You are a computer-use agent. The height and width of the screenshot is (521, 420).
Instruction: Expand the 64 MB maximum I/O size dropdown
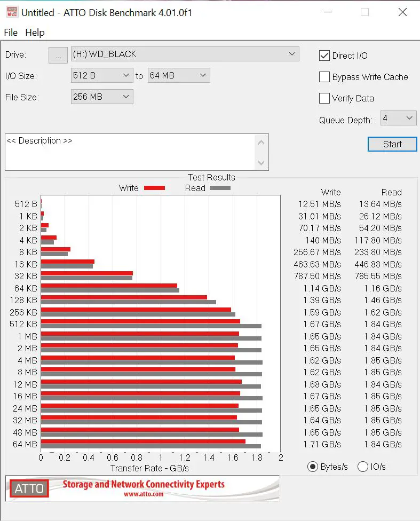click(x=179, y=75)
